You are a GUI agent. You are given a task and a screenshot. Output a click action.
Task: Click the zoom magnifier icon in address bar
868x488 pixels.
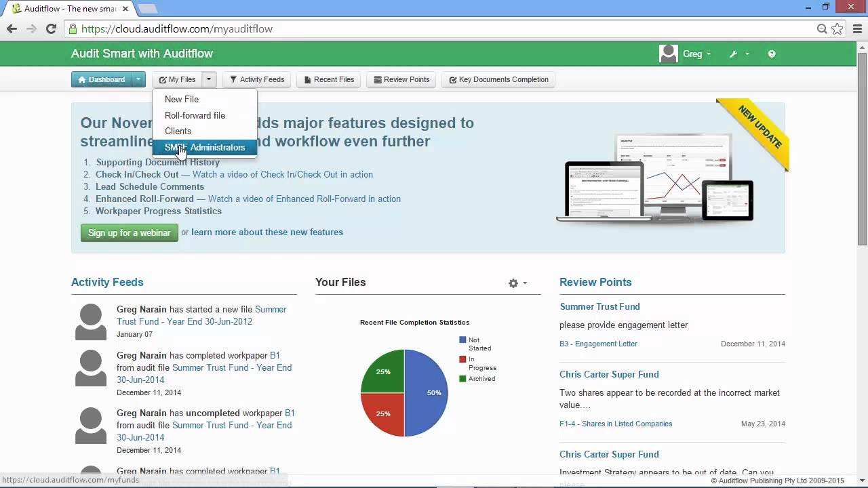coord(822,28)
